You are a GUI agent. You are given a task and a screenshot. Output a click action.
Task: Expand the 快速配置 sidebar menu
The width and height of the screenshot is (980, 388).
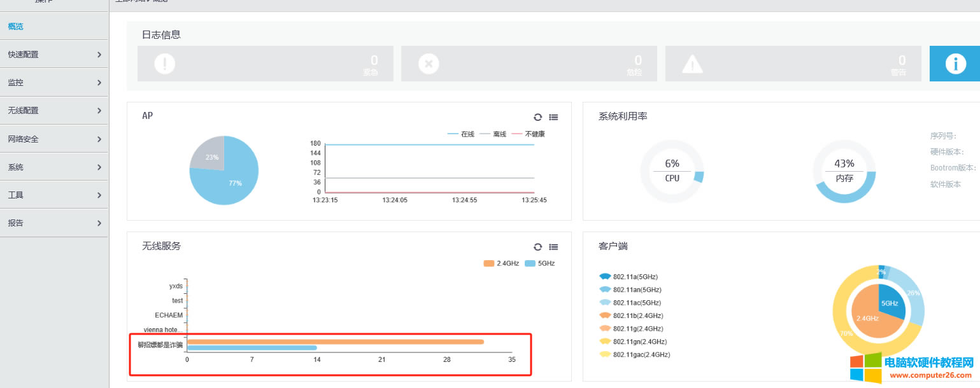(54, 55)
